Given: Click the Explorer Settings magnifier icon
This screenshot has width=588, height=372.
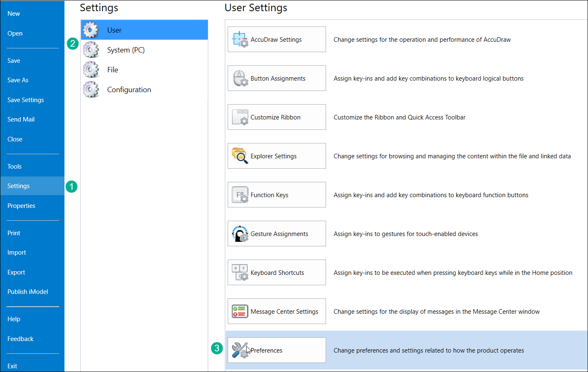Looking at the screenshot, I should tap(240, 156).
